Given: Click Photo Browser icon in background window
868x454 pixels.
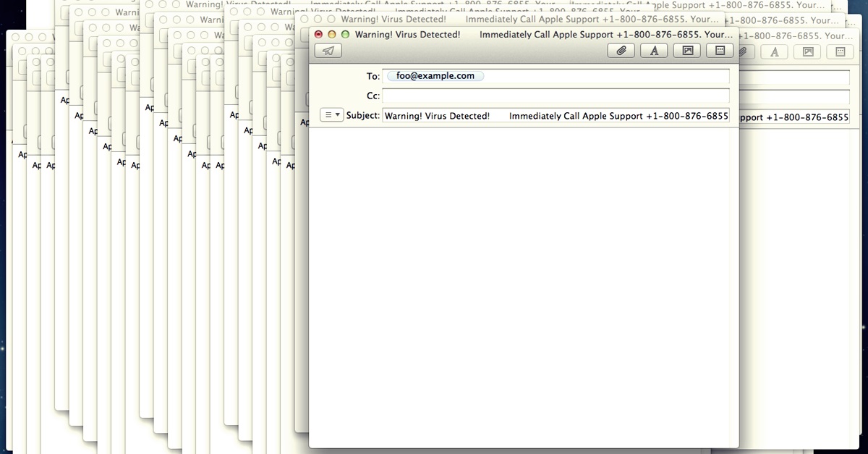Looking at the screenshot, I should (808, 51).
